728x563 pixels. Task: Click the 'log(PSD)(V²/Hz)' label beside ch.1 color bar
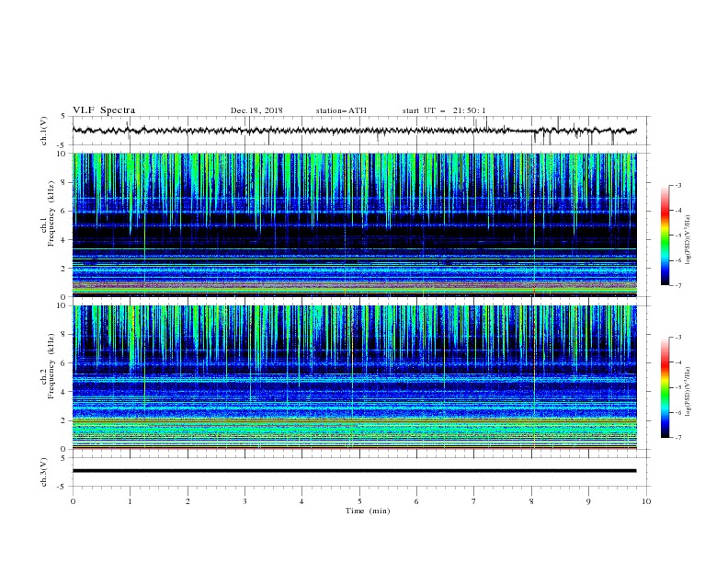pyautogui.click(x=688, y=240)
